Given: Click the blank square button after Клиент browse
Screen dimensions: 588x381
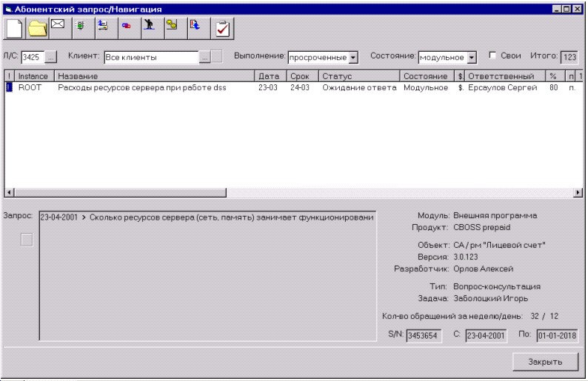Looking at the screenshot, I should coord(217,56).
